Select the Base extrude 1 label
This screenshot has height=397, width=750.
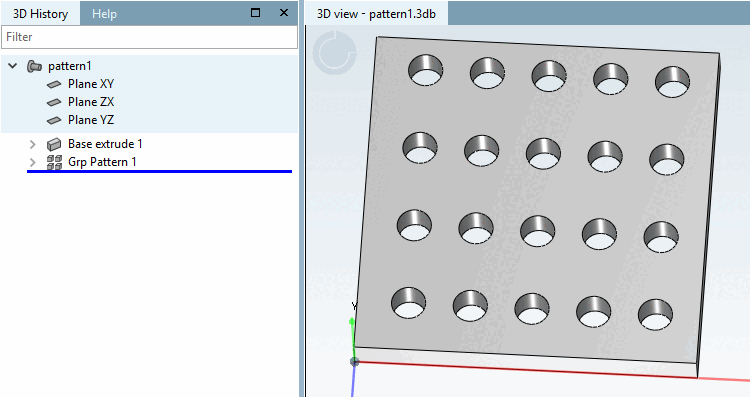point(105,144)
